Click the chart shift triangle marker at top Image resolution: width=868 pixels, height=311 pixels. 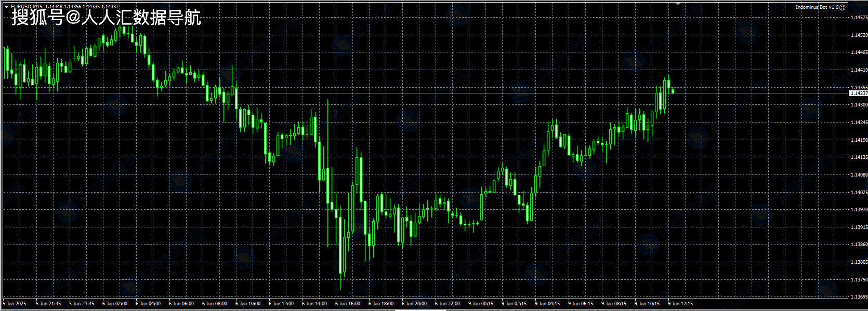pyautogui.click(x=677, y=4)
